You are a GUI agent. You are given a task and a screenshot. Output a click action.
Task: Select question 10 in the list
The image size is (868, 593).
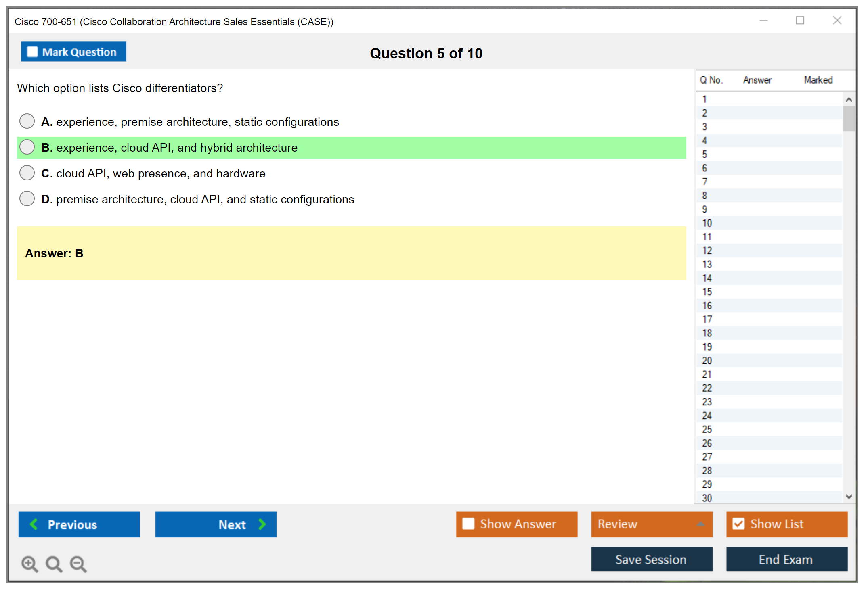point(707,223)
